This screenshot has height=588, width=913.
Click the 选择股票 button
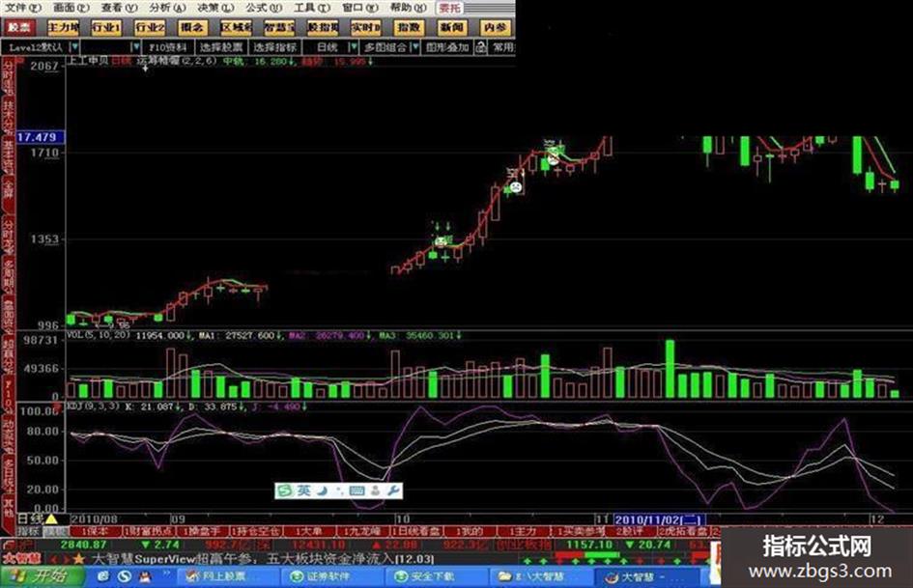click(220, 47)
